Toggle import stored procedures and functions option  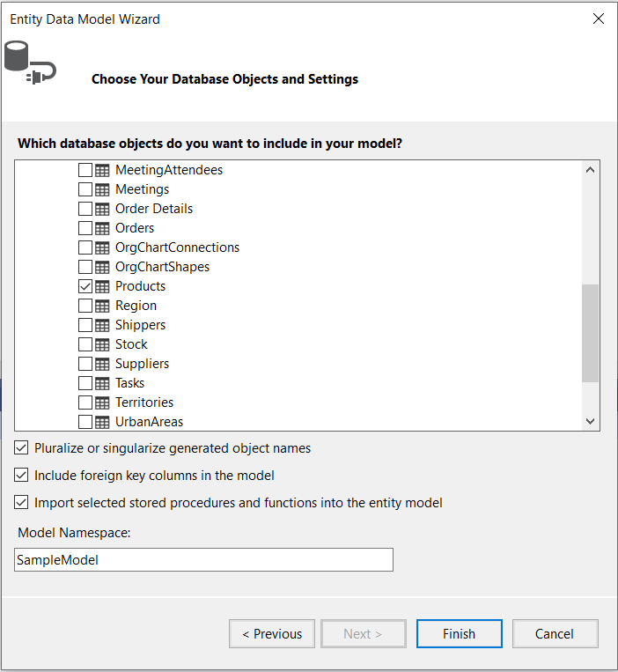[22, 503]
